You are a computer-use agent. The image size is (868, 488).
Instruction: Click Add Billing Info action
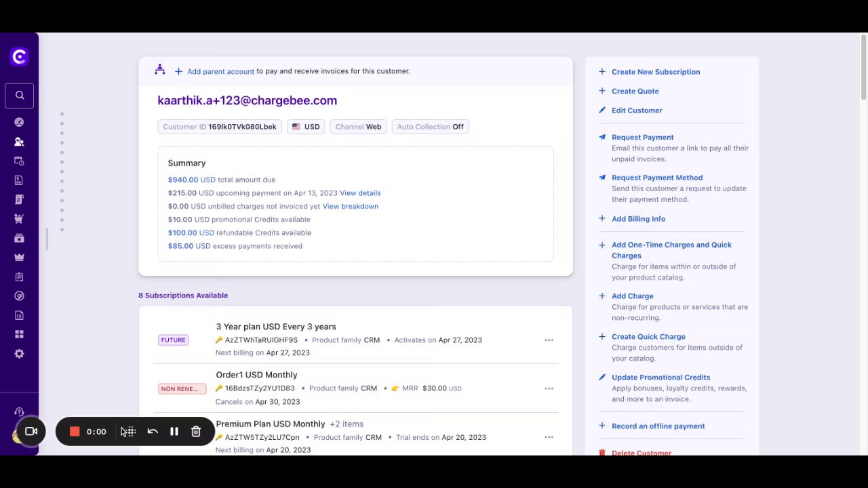click(x=638, y=219)
